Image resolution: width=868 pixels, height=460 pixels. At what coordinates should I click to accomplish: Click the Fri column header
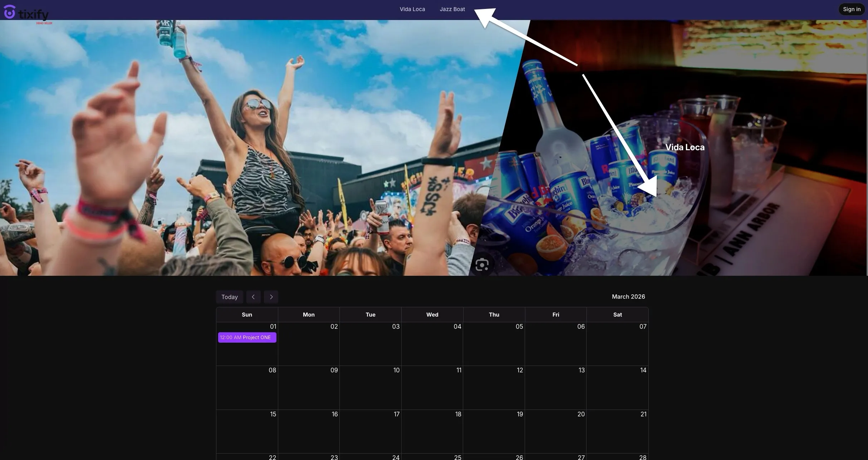tap(556, 315)
